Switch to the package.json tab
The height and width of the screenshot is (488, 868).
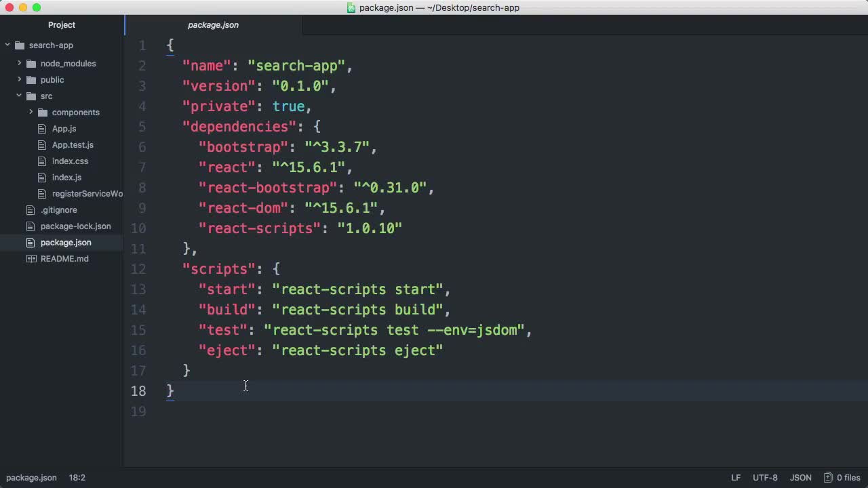(x=213, y=25)
